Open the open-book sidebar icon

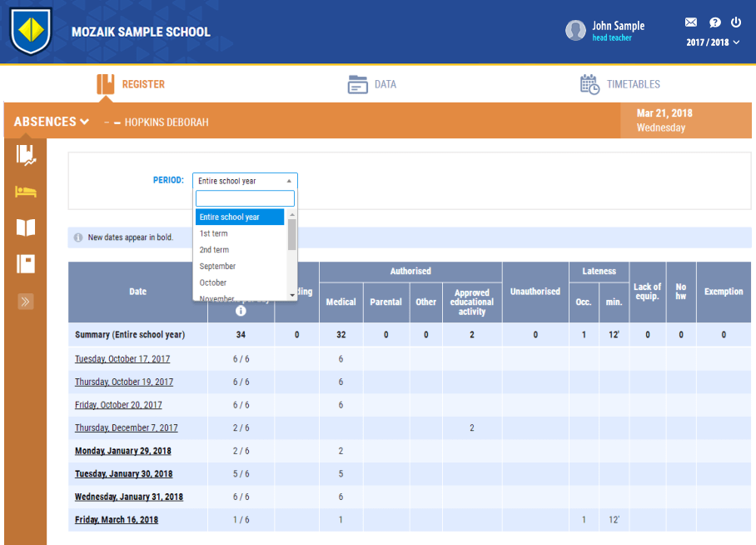coord(26,227)
